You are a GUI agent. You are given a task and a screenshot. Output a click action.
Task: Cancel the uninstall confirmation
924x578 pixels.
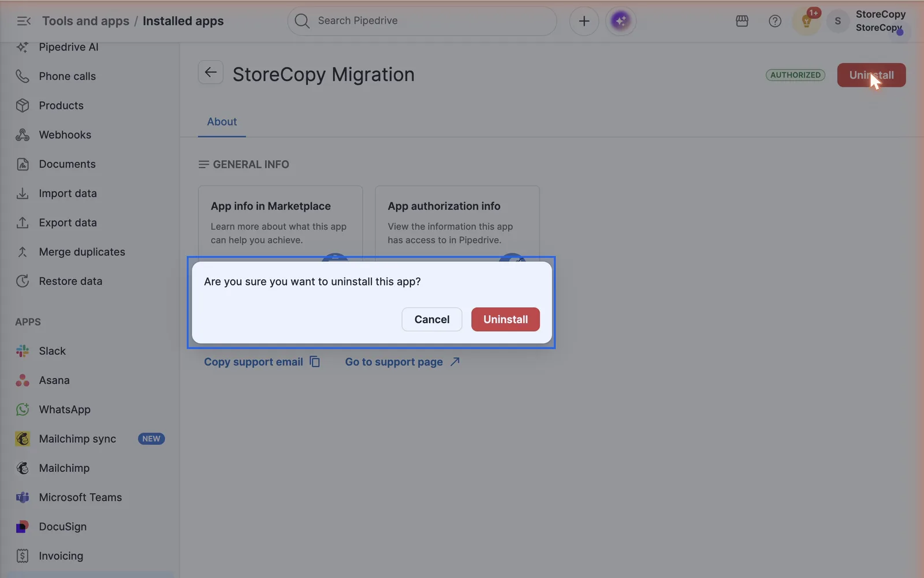tap(432, 319)
